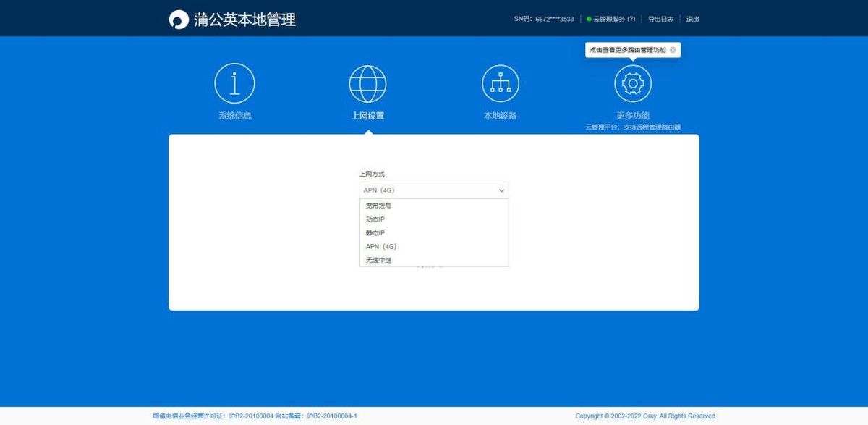Screen dimensions: 868x425
Task: Close the 点击查看更多路由管理功能 tooltip
Action: [x=673, y=50]
